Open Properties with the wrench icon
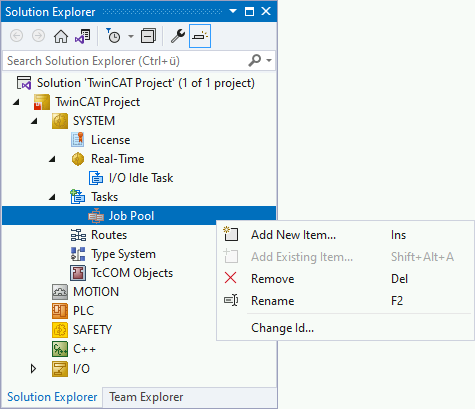475x409 pixels. [x=178, y=36]
